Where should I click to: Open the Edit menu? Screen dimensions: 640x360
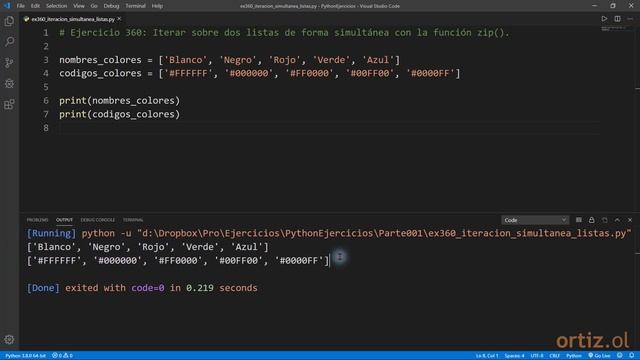[36, 6]
